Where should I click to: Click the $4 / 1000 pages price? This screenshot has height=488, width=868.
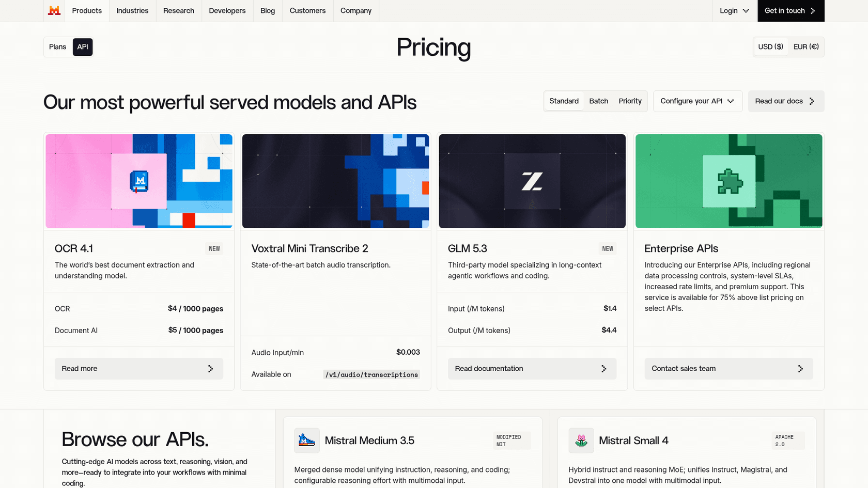point(195,309)
